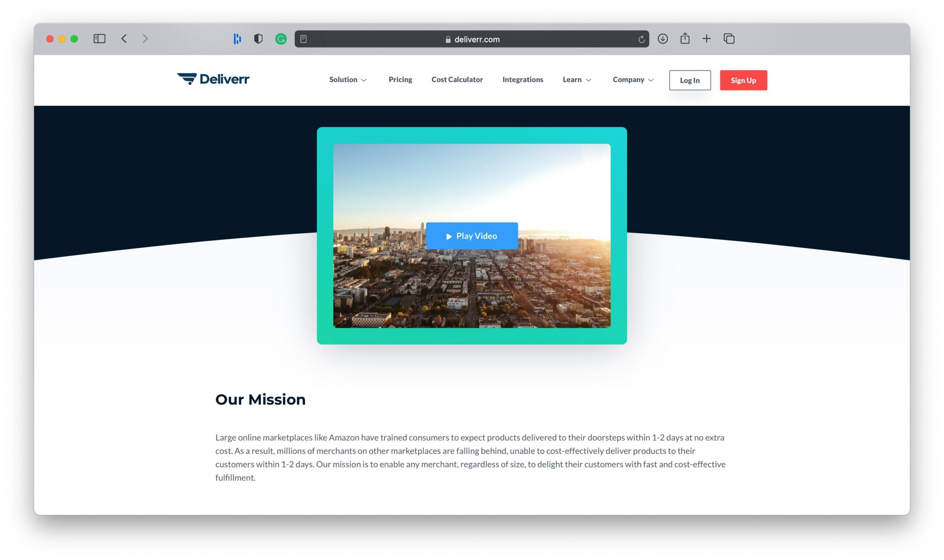Click the browser reload icon
This screenshot has width=944, height=560.
point(641,39)
